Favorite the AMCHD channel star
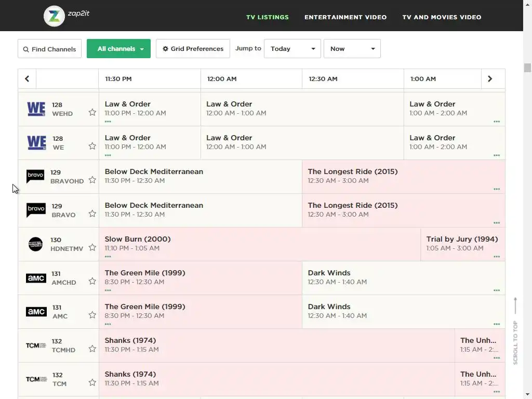This screenshot has width=532, height=399. click(92, 281)
